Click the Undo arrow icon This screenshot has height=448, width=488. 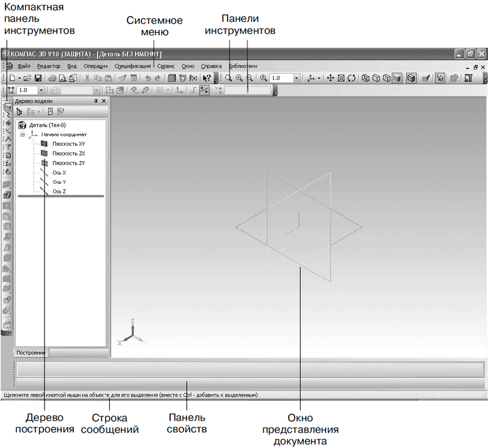point(148,78)
